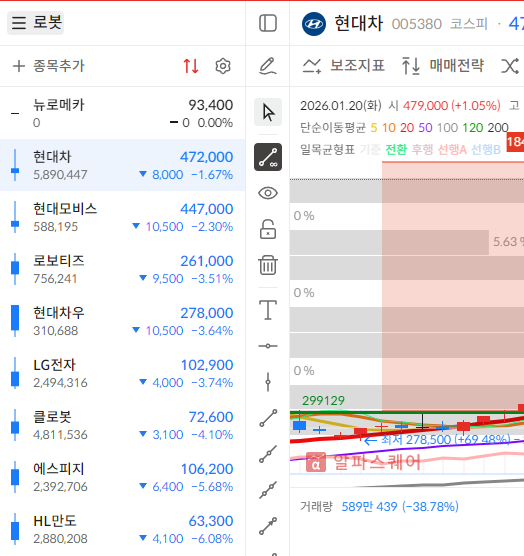Select the three-point line tool
Viewport: 524px width, 556px height.
[268, 454]
